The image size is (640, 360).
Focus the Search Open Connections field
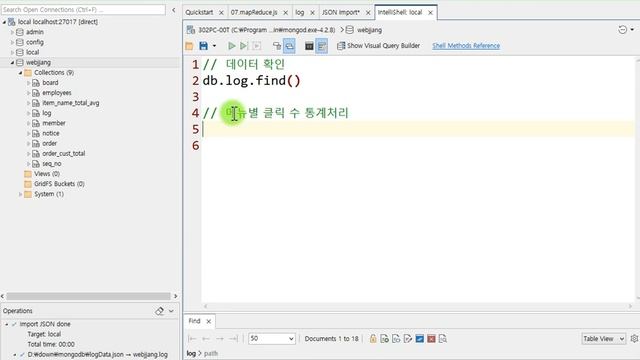click(83, 9)
